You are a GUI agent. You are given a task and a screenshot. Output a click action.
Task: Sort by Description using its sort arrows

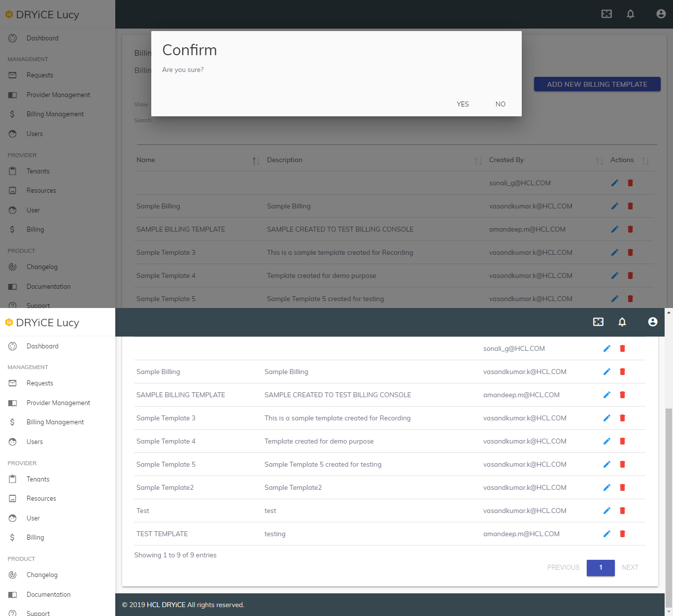[x=478, y=161]
